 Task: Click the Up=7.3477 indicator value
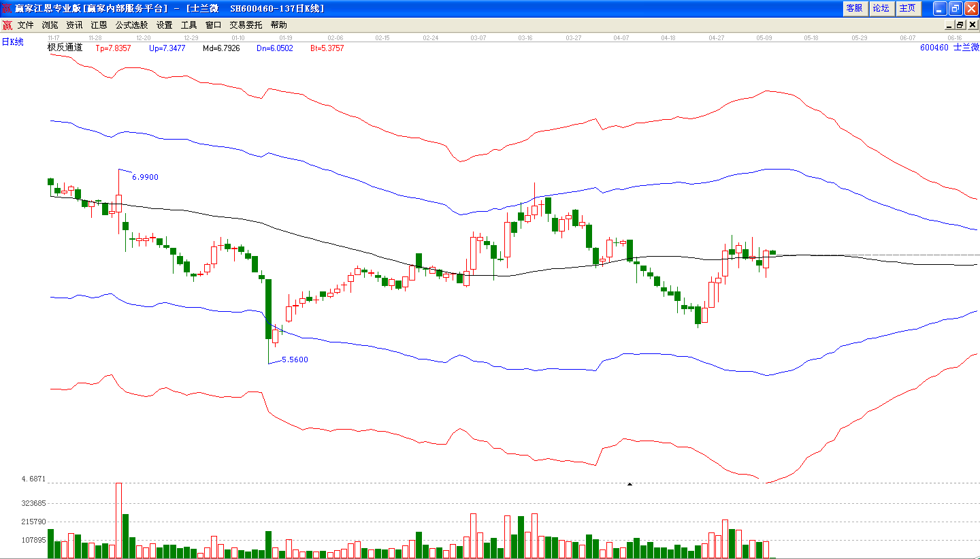167,48
